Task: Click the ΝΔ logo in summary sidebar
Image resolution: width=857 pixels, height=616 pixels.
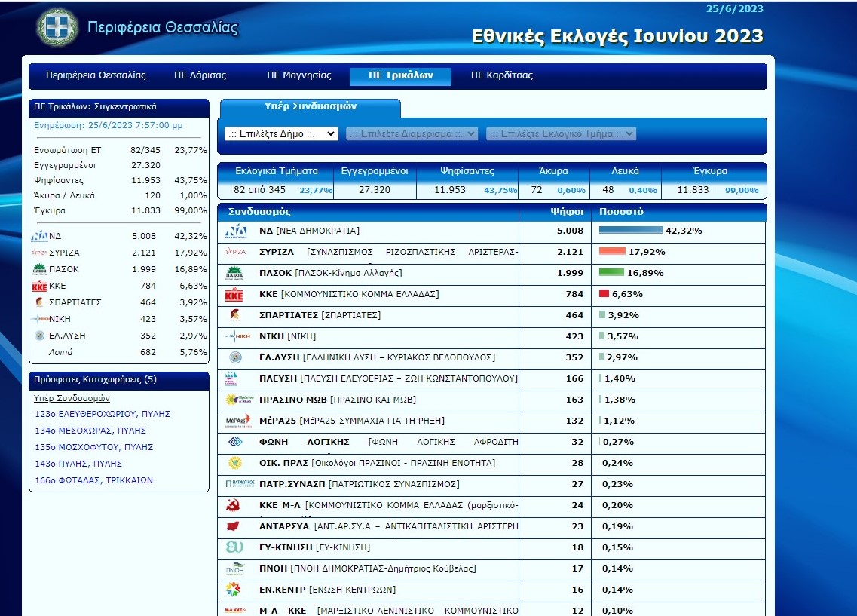Action: point(39,236)
